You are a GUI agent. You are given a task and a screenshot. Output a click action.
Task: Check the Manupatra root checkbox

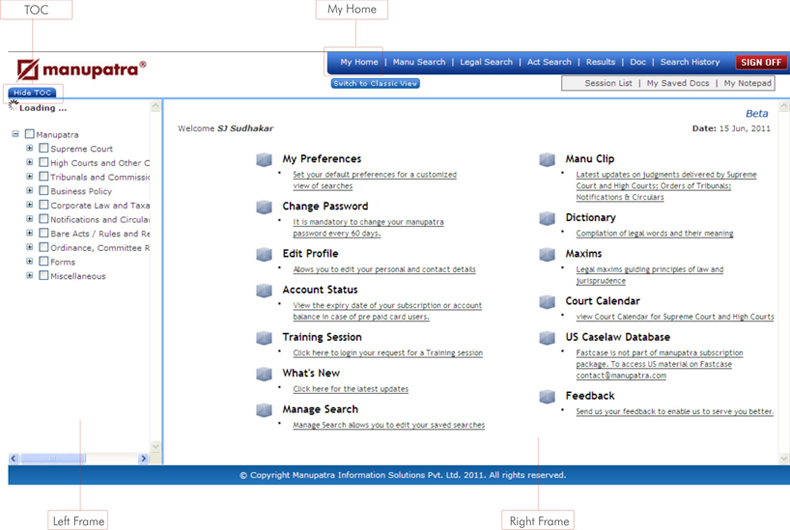[30, 134]
